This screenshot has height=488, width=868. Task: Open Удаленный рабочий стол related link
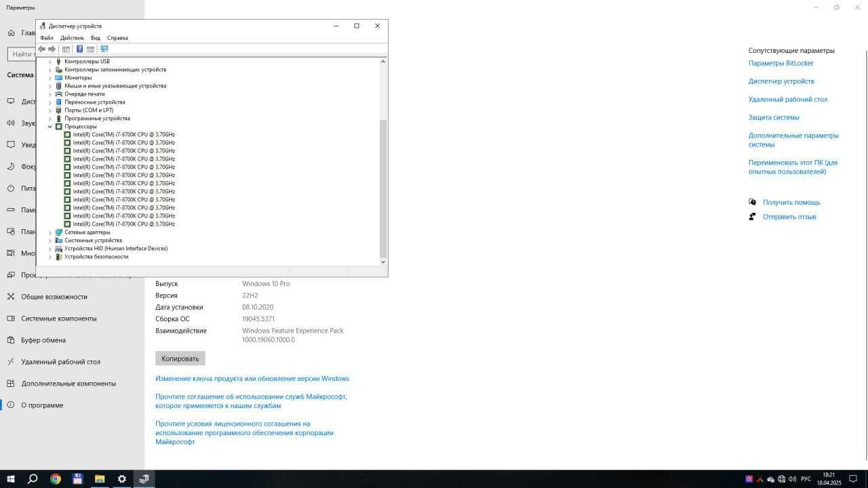[788, 100]
